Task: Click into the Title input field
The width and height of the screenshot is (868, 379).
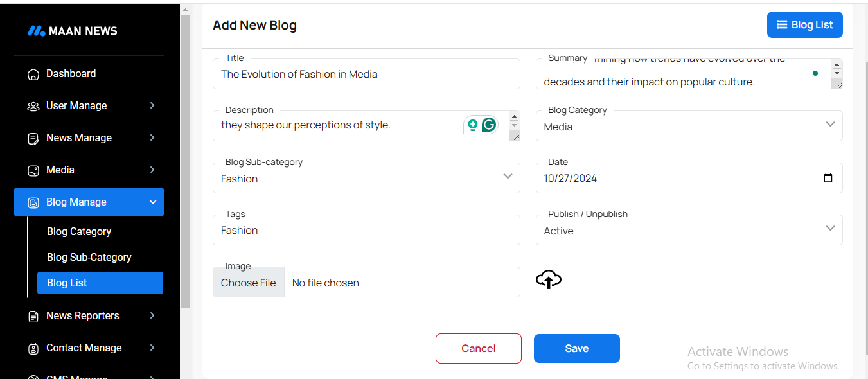Action: (x=366, y=75)
